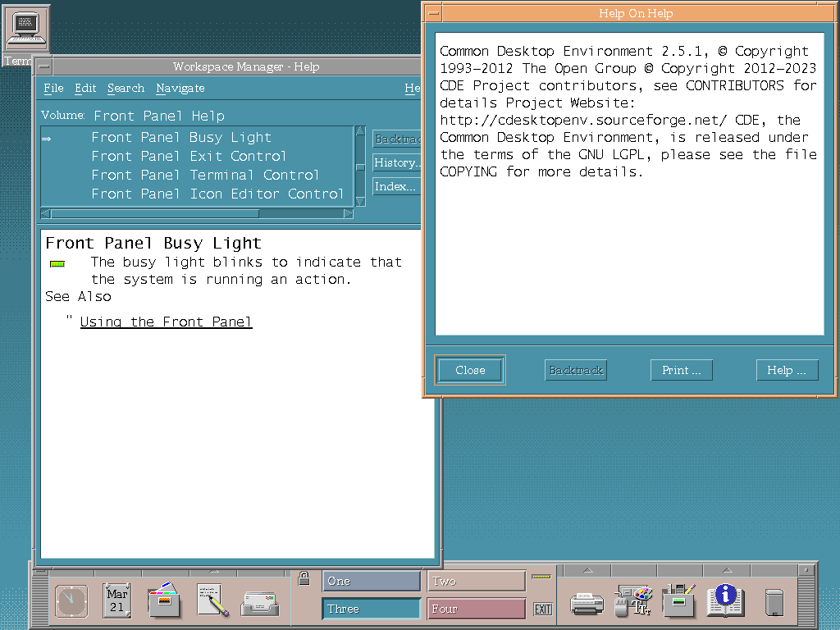Image resolution: width=840 pixels, height=630 pixels.
Task: Open the Style Manager palette icon
Action: 633,601
